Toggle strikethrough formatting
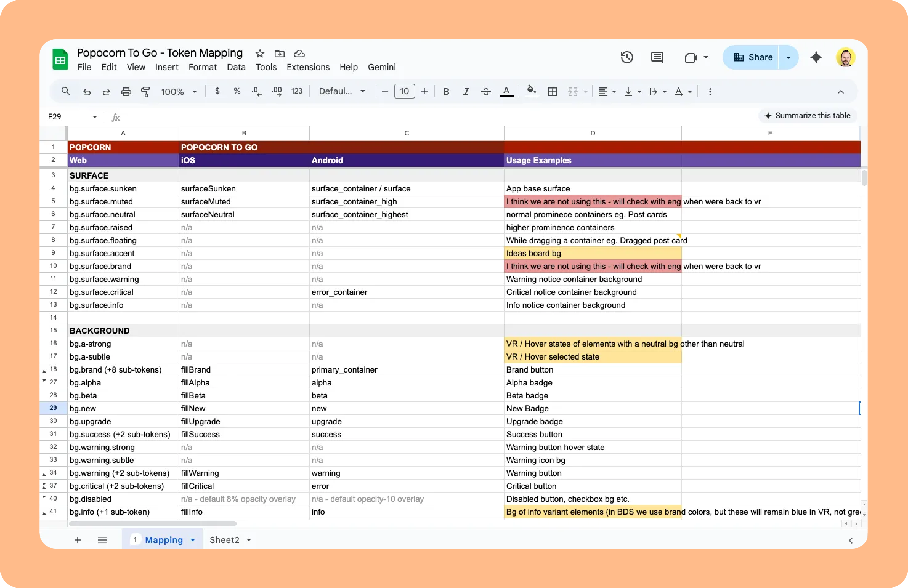 [486, 91]
